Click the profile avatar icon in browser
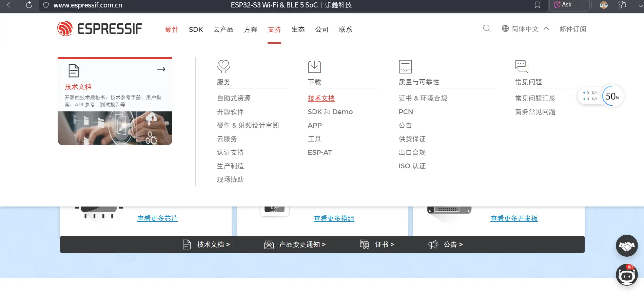 tap(604, 5)
